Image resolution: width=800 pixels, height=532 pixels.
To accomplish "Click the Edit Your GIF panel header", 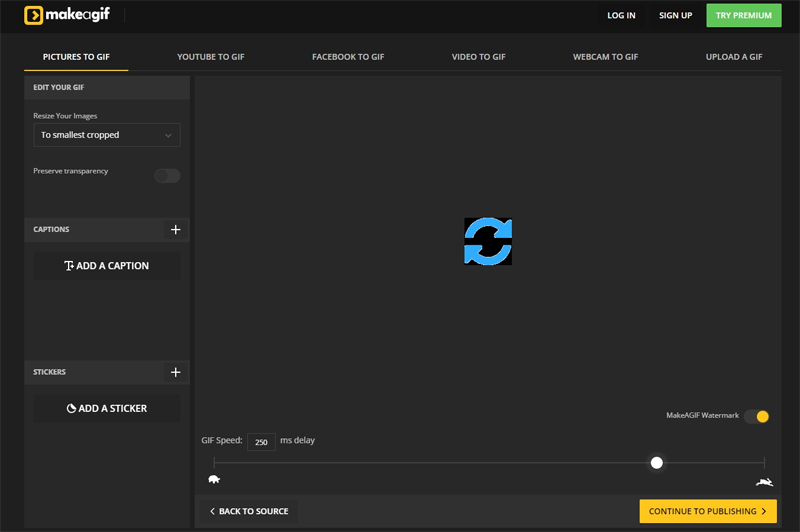I will click(107, 87).
